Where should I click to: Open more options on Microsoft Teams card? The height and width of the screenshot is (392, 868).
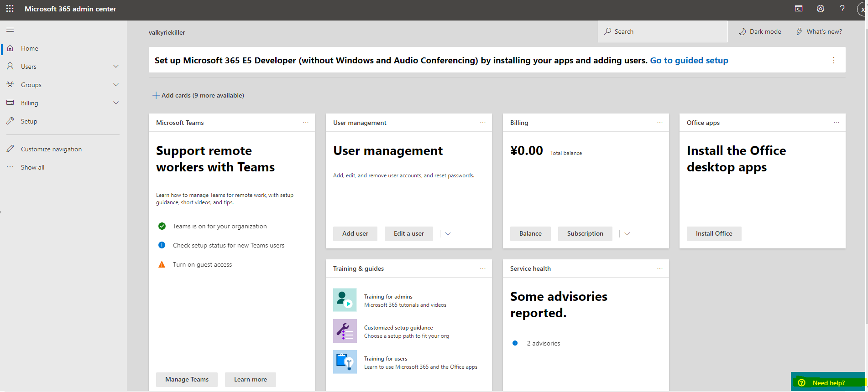tap(306, 123)
